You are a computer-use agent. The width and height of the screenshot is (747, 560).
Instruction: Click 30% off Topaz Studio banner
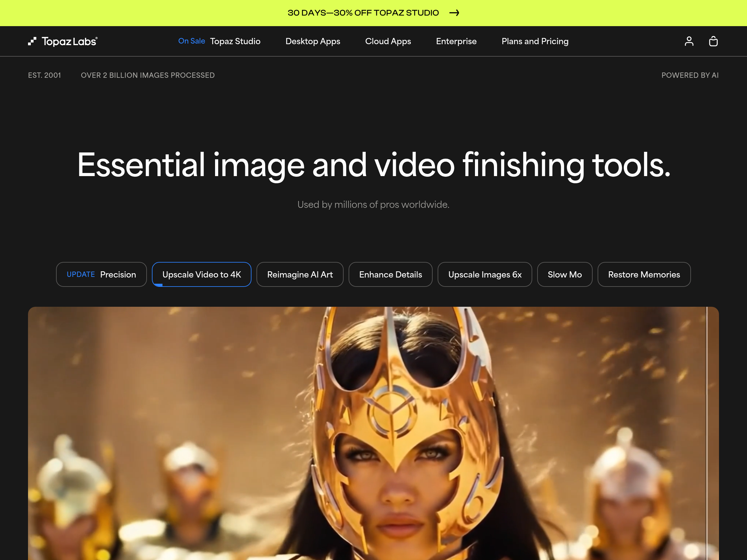pos(363,13)
